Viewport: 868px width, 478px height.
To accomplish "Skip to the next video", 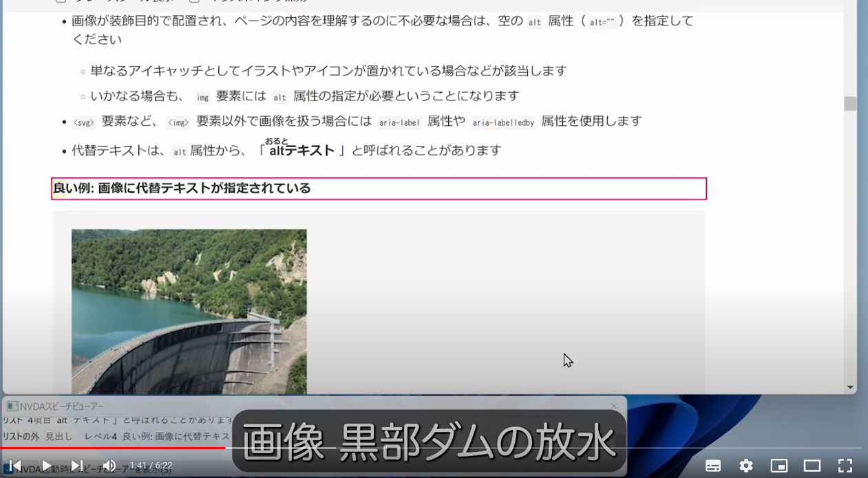I will click(x=77, y=466).
